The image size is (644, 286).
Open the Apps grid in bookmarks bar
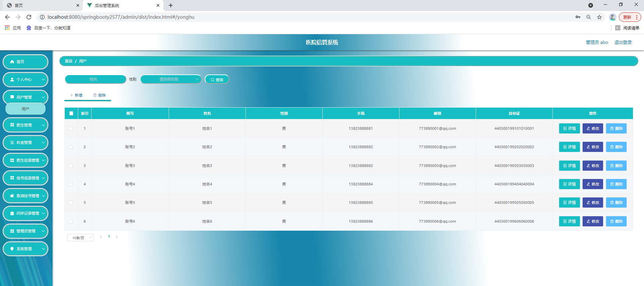tap(13, 28)
